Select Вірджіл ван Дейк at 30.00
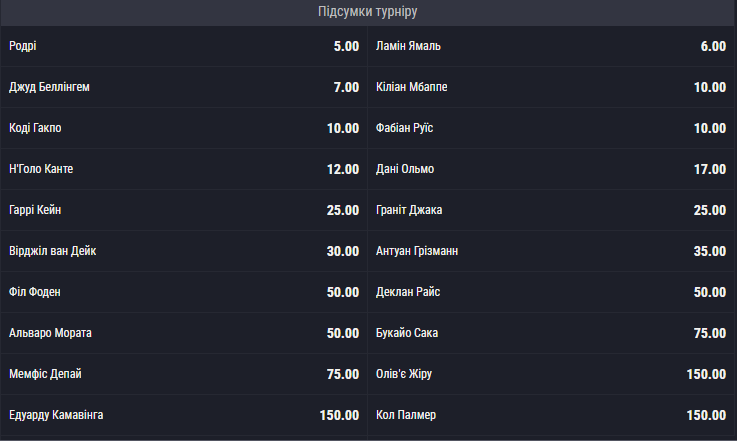Screen dimensions: 737x441 click(x=184, y=251)
